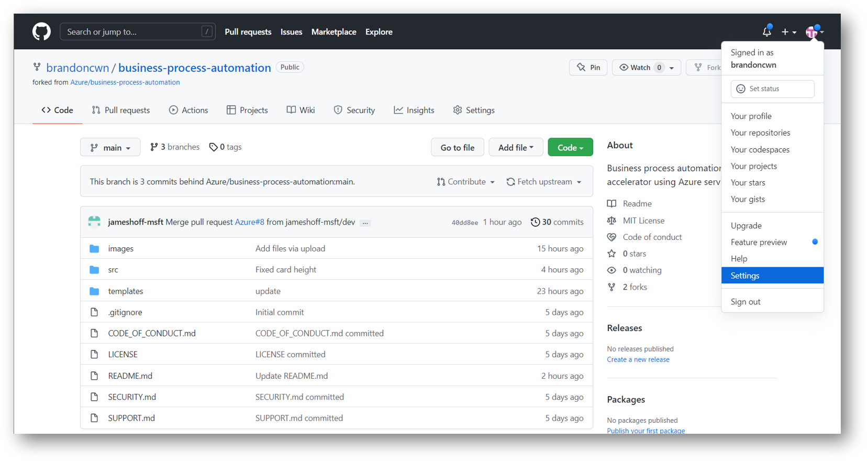Screen dimensions: 868x461
Task: Open the .gitignore file
Action: click(125, 312)
